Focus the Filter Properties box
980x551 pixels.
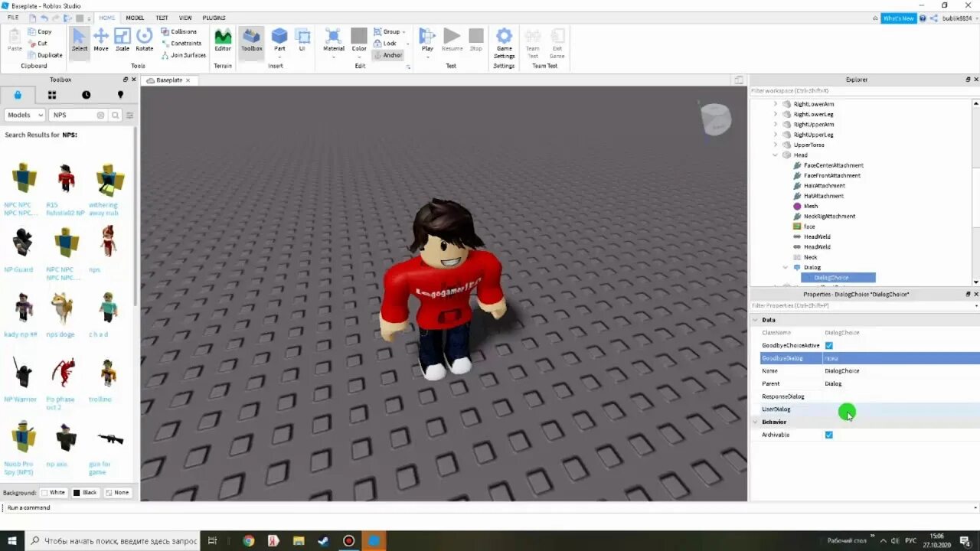coord(863,305)
